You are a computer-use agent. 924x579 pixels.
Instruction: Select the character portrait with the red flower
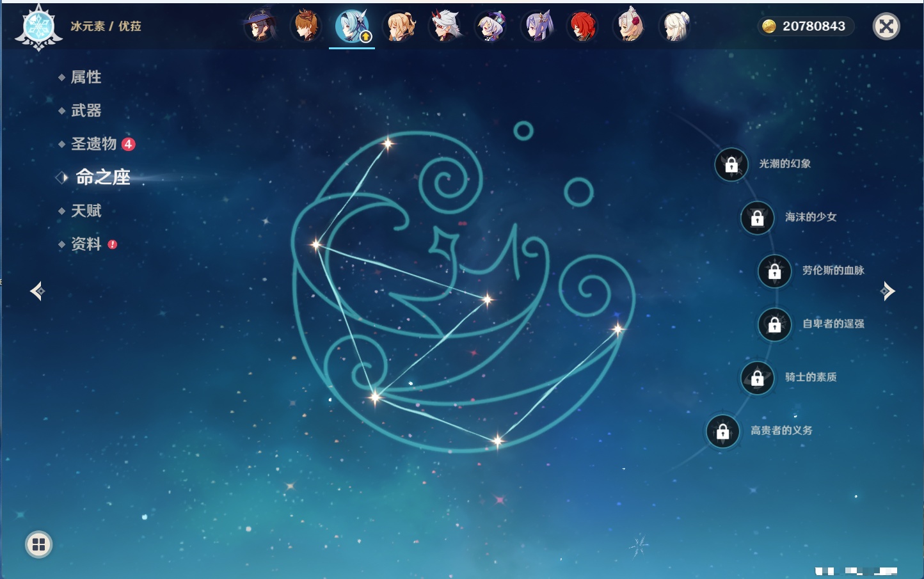point(629,26)
